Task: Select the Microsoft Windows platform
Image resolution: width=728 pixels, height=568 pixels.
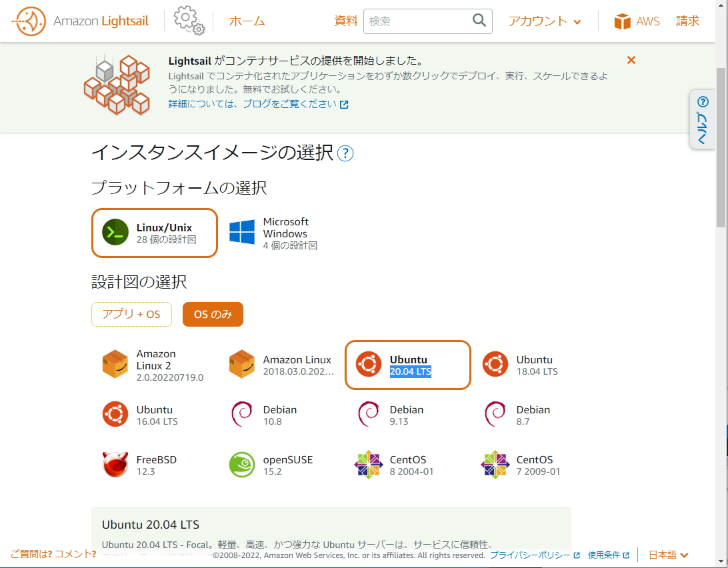Action: [x=274, y=233]
